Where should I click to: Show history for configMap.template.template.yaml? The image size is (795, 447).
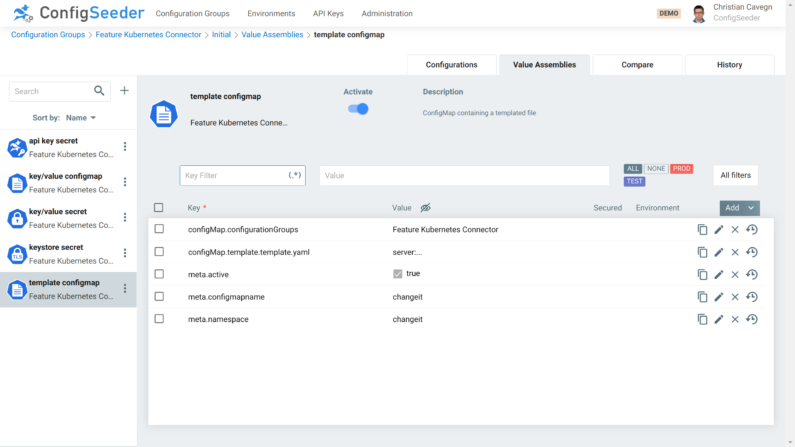[x=752, y=252]
